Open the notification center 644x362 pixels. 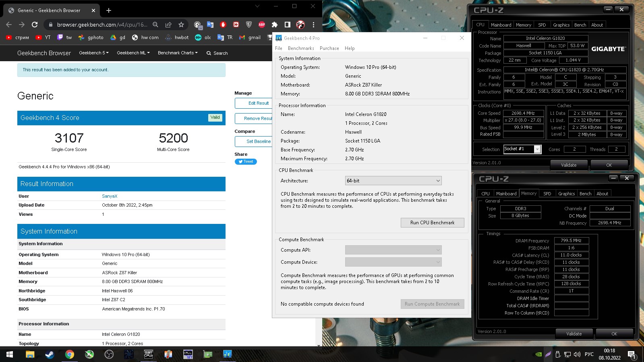[632, 354]
